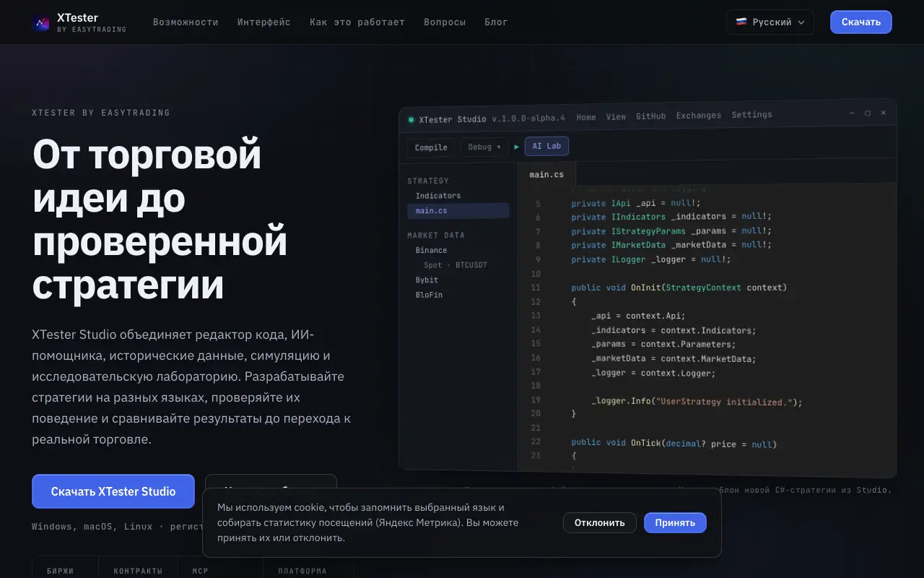
Task: Click the OnTick(decimal? price = null) line
Action: coord(674,443)
